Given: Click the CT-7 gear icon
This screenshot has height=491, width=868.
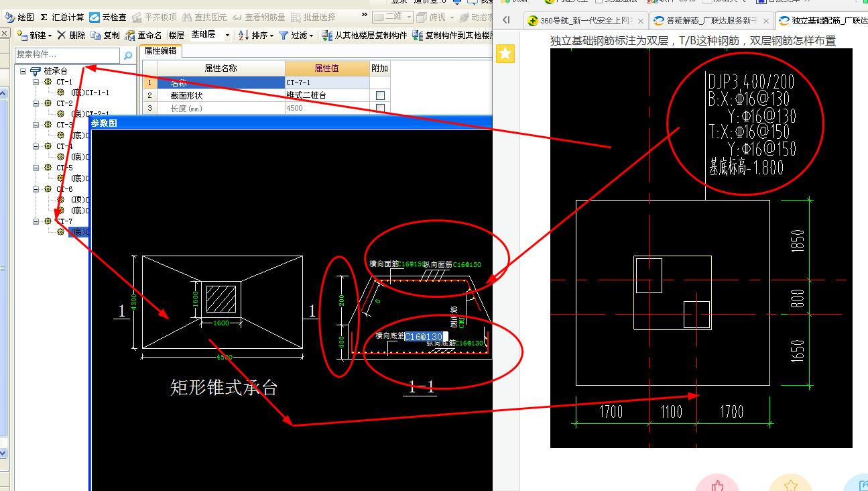Looking at the screenshot, I should point(48,221).
